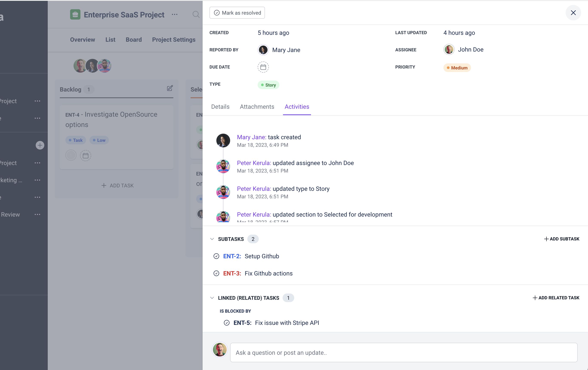Image resolution: width=588 pixels, height=370 pixels.
Task: Click the due date calendar icon
Action: tap(263, 67)
